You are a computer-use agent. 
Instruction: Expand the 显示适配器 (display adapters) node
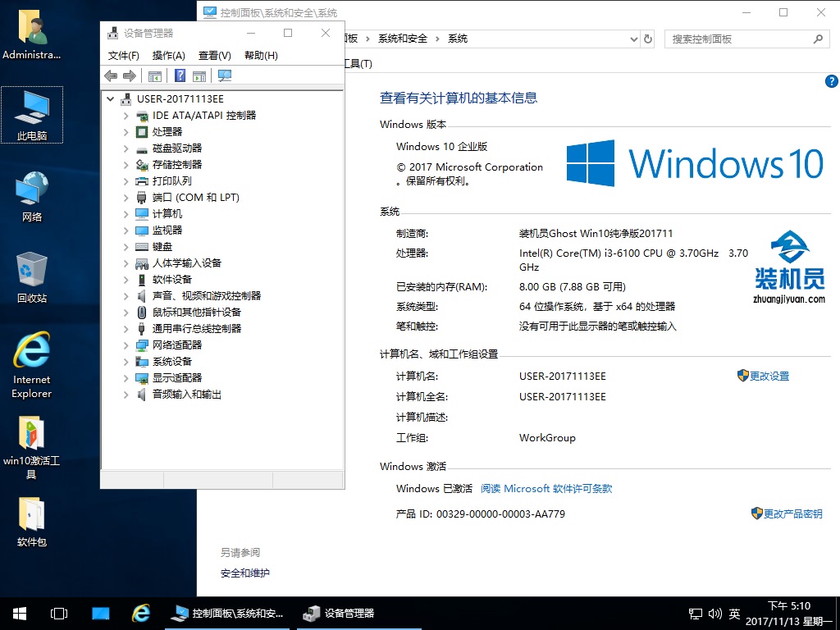coord(126,378)
